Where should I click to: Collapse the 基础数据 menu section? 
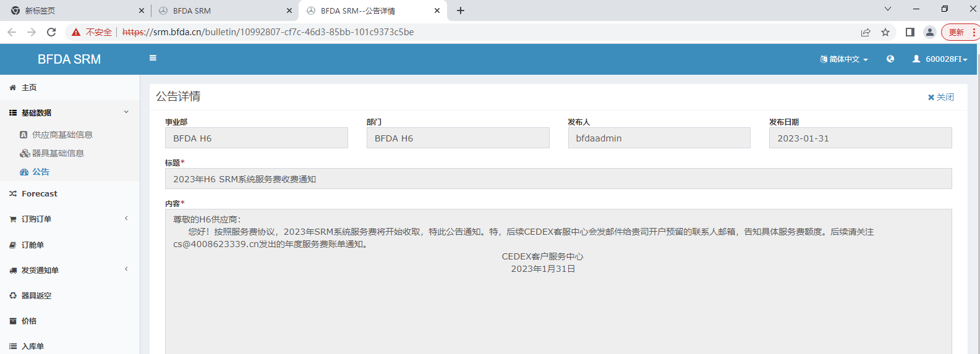[x=70, y=112]
